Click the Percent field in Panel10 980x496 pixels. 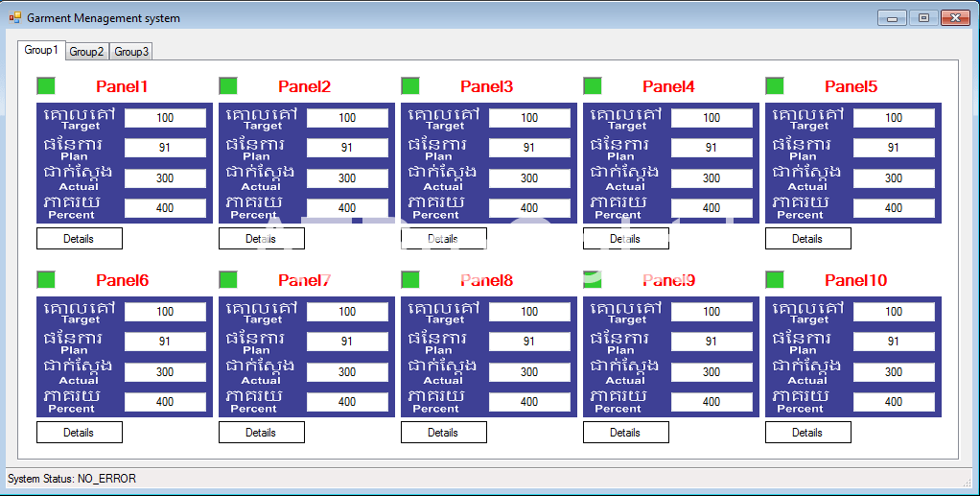(894, 402)
